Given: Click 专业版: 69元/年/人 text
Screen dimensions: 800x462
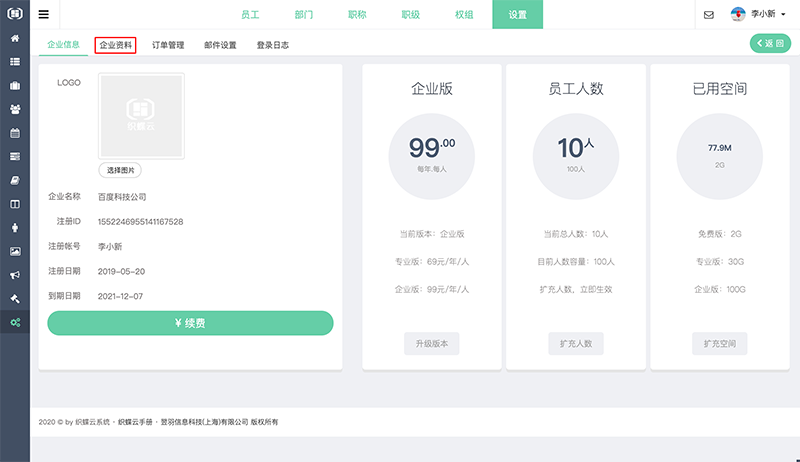Looking at the screenshot, I should coord(432,262).
